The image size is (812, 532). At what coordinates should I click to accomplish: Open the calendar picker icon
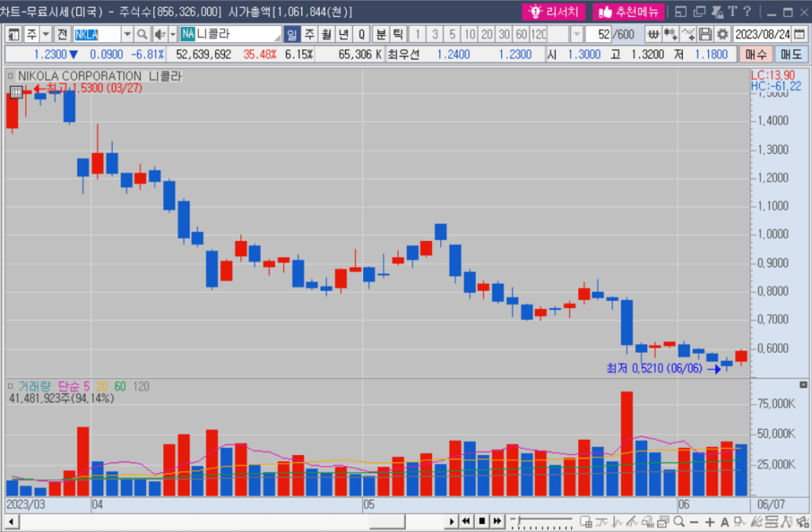799,34
